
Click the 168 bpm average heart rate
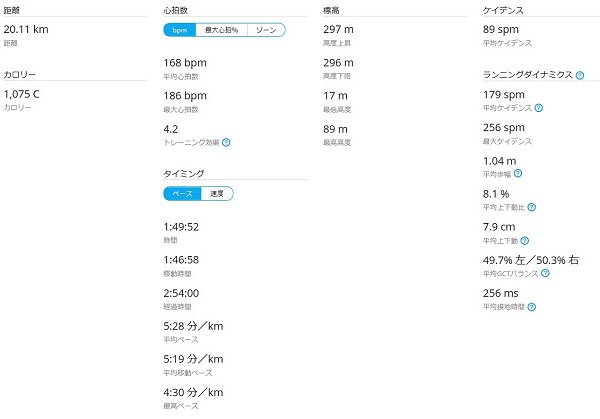coord(185,63)
